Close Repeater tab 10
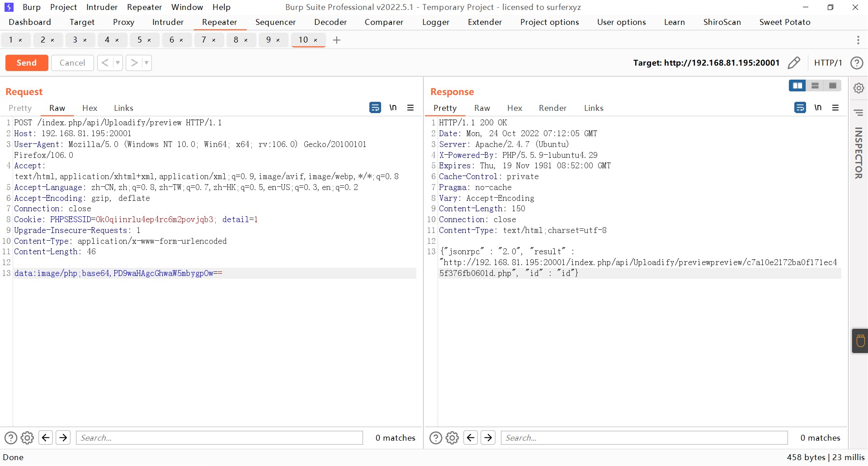 tap(316, 40)
